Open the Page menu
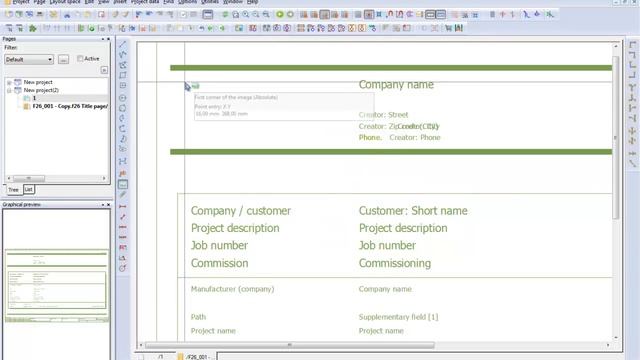 coord(39,2)
